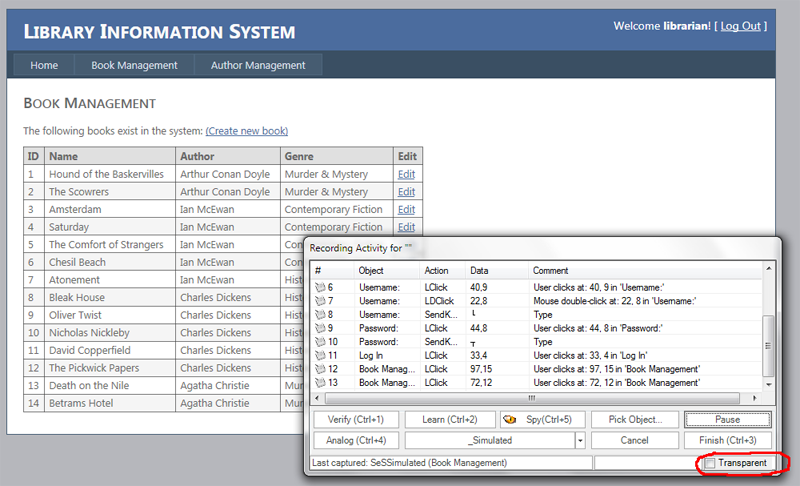Image resolution: width=800 pixels, height=486 pixels.
Task: Click the hand icon on row 11
Action: tap(320, 354)
